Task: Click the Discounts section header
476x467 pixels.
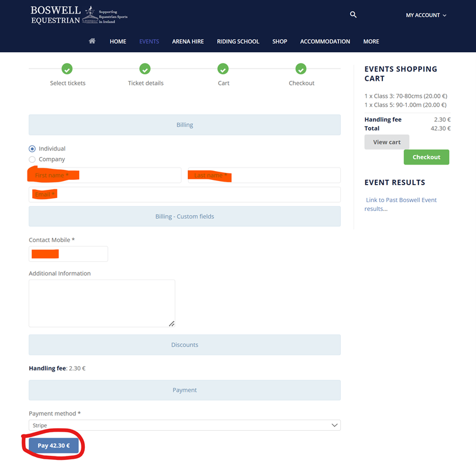Action: point(184,345)
